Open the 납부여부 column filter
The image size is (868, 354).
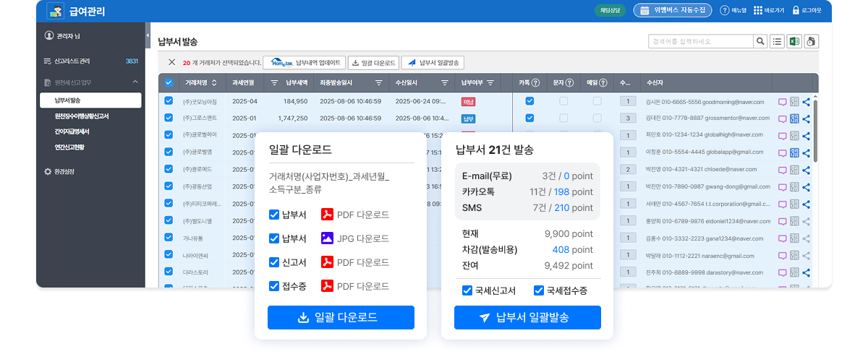pos(490,82)
